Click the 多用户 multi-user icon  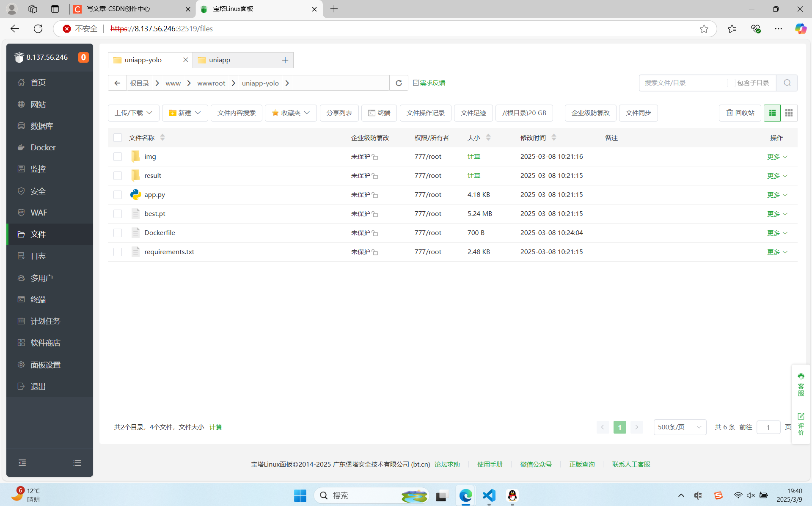point(21,278)
